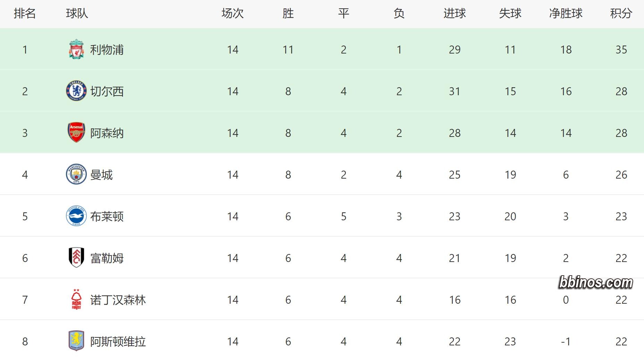Click the Aston Villa badge
Viewport: 644px width, 360px height.
coord(76,341)
